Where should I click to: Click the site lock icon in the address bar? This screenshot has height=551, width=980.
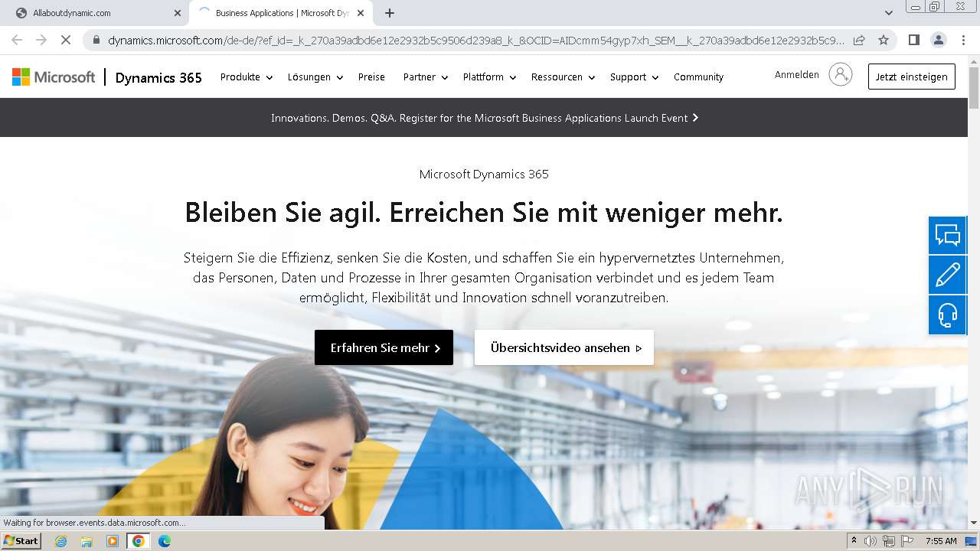pos(96,40)
